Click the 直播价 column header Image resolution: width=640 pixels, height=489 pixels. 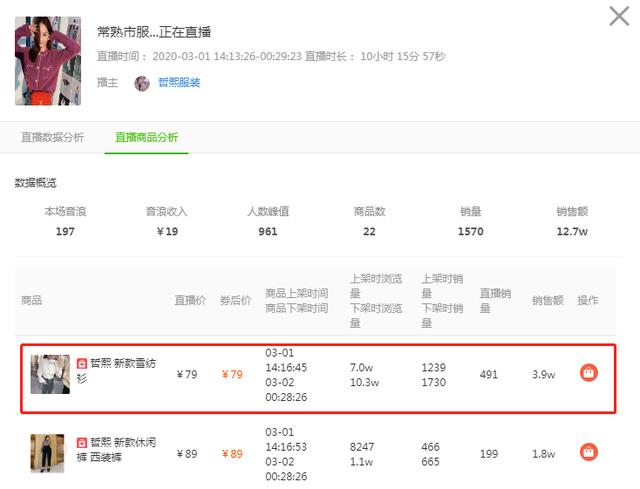[190, 300]
